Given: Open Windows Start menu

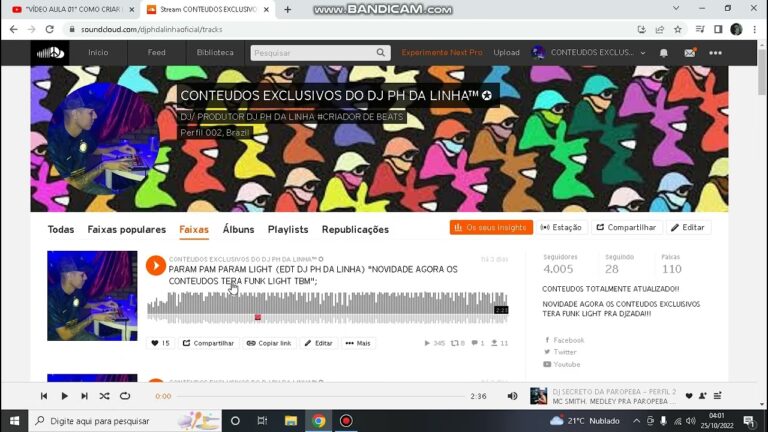Looking at the screenshot, I should (x=14, y=421).
